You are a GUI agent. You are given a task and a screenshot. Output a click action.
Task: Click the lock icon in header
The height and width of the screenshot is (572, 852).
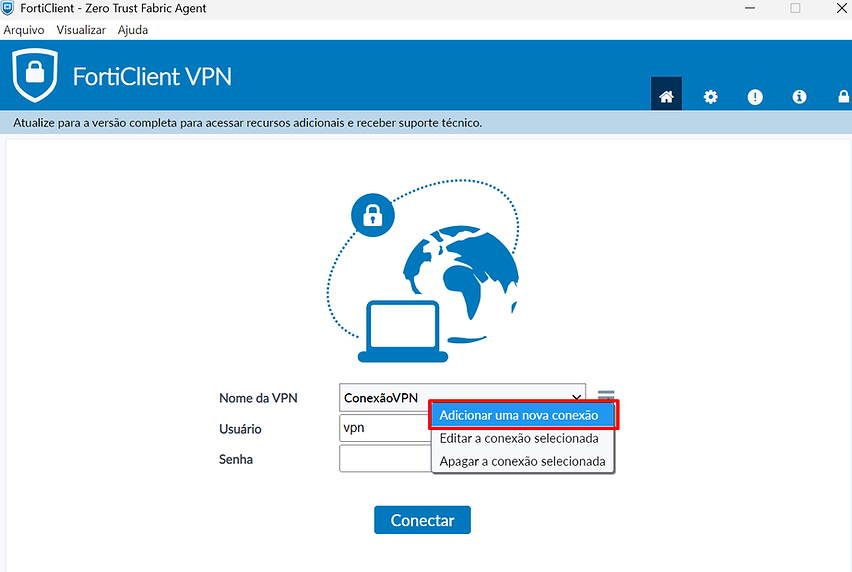(x=843, y=97)
